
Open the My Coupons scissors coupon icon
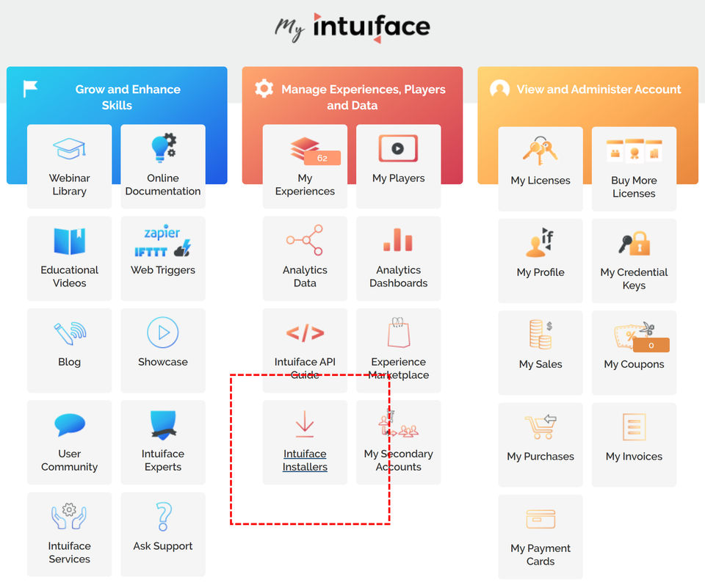[x=634, y=335]
